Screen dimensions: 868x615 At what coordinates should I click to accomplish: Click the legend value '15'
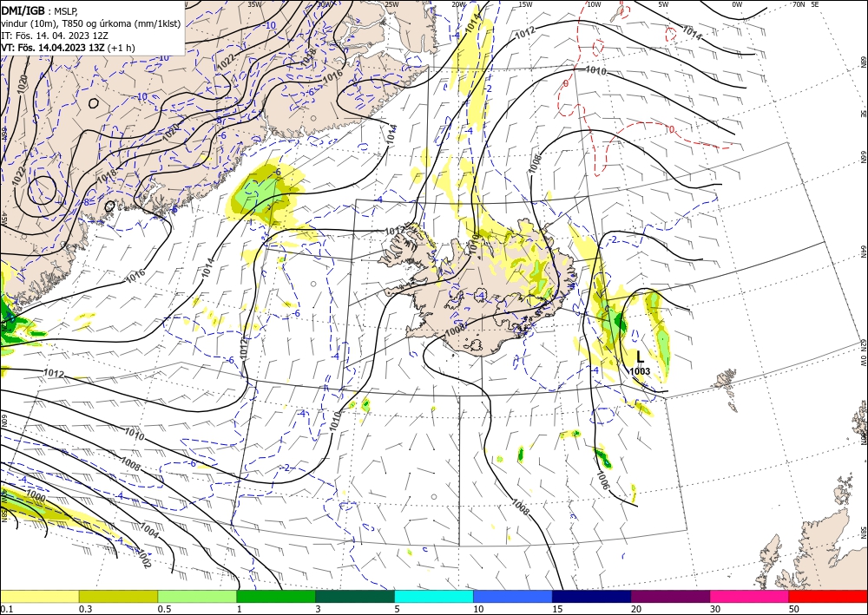(557, 609)
